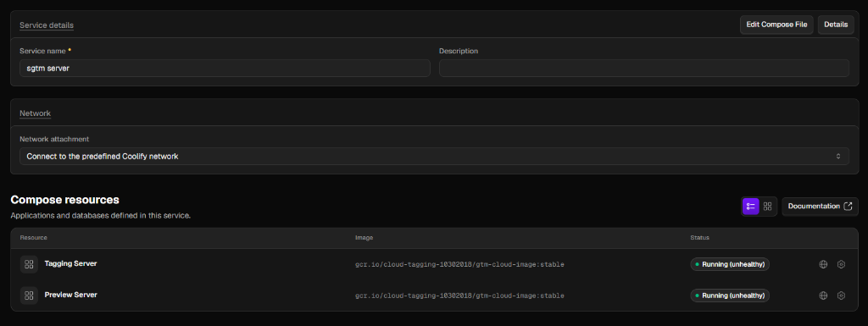Open the gear settings icon for Tagging Server
This screenshot has height=326, width=868.
(841, 264)
